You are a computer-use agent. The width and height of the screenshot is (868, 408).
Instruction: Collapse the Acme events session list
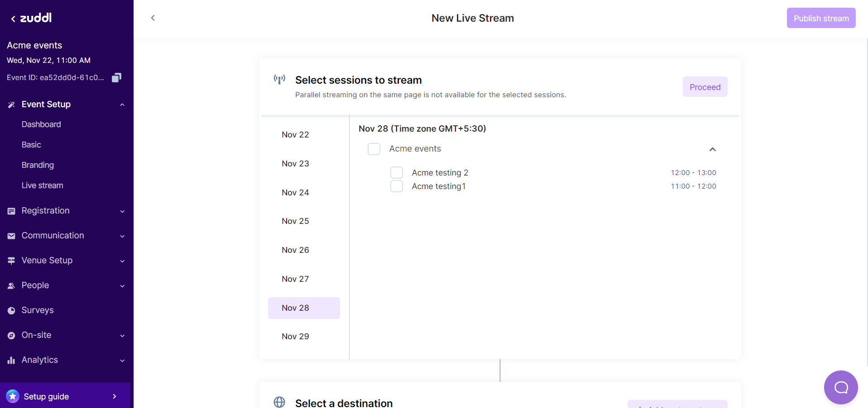[712, 149]
